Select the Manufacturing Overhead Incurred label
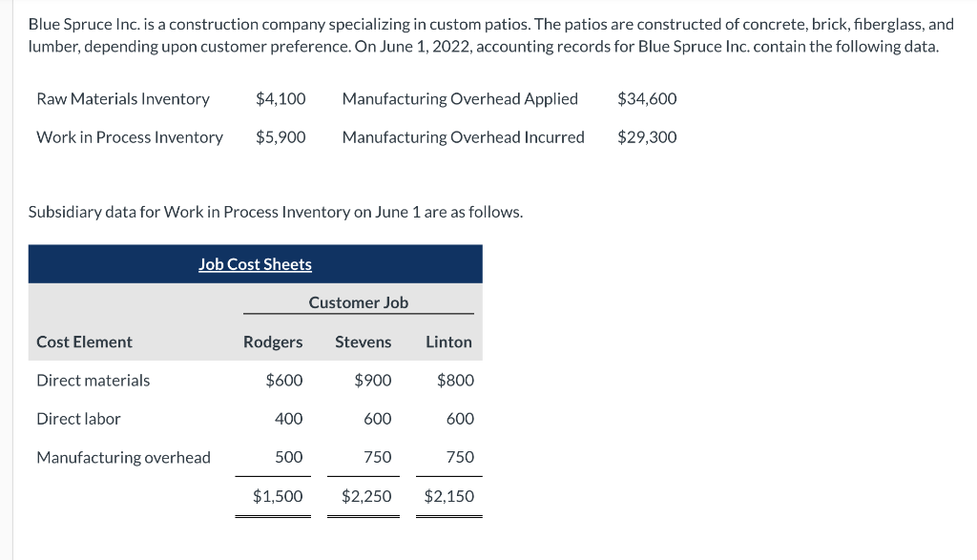Viewport: 977px width, 560px height. [463, 137]
